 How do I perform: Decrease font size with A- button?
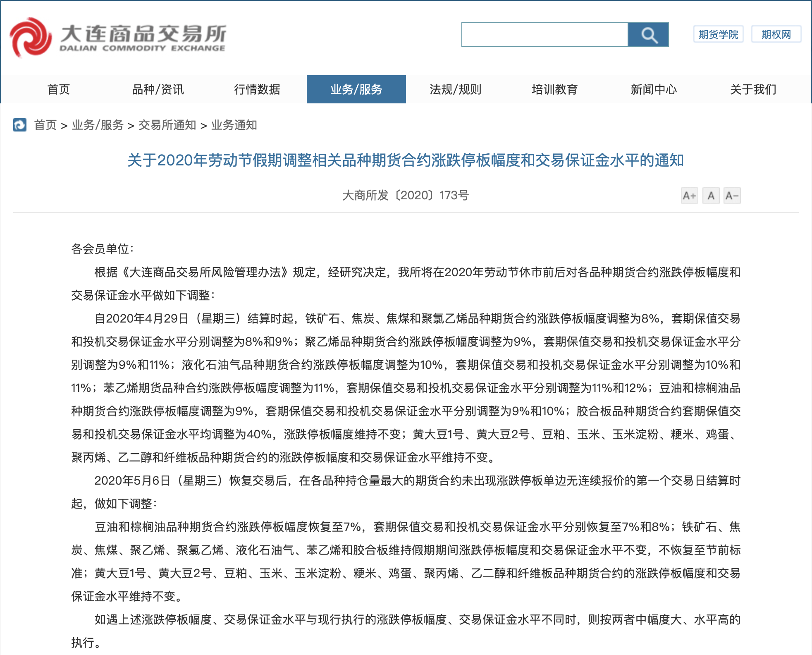coord(732,196)
